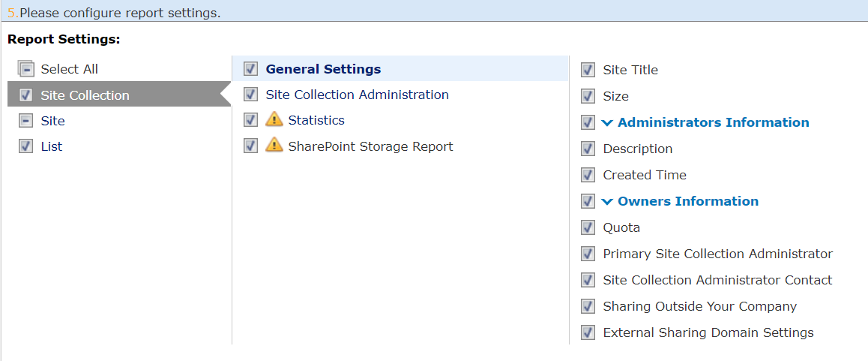Viewport: 868px width, 361px height.
Task: Click the Administrators Information heading
Action: [x=713, y=122]
